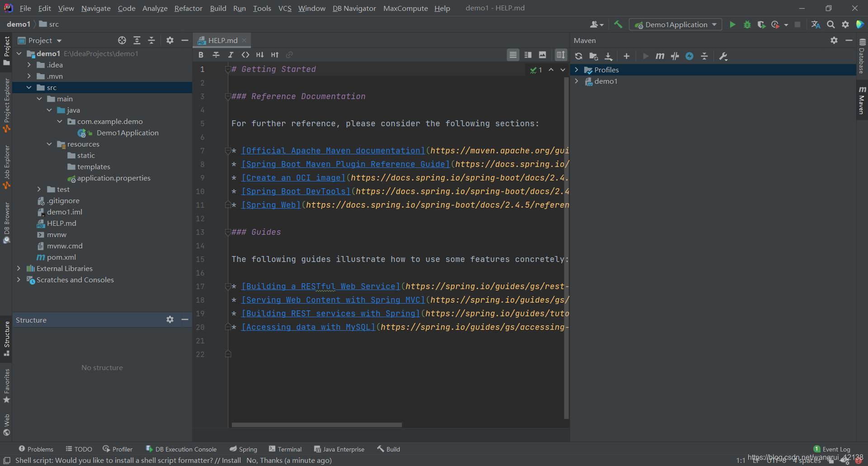Open Project panel options gear
868x466 pixels.
[x=170, y=40]
